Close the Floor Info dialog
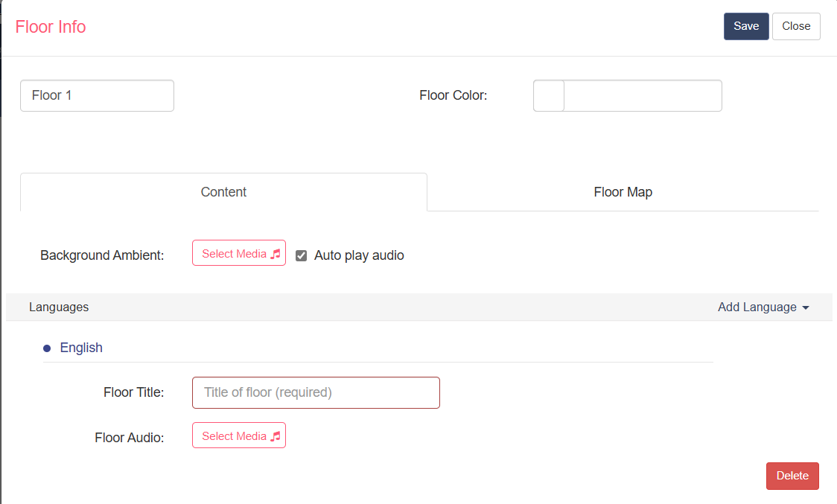Viewport: 837px width, 504px height. 796,26
